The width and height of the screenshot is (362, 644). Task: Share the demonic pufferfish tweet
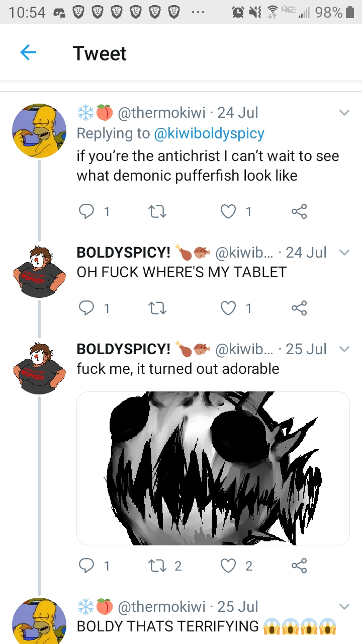(x=299, y=212)
